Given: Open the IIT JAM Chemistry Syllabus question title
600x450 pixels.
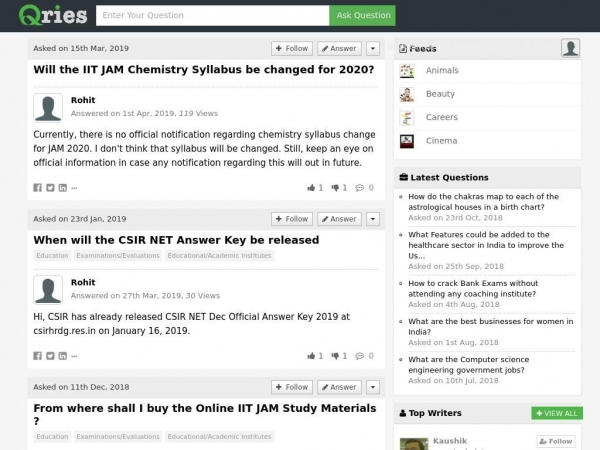Looking at the screenshot, I should (204, 70).
